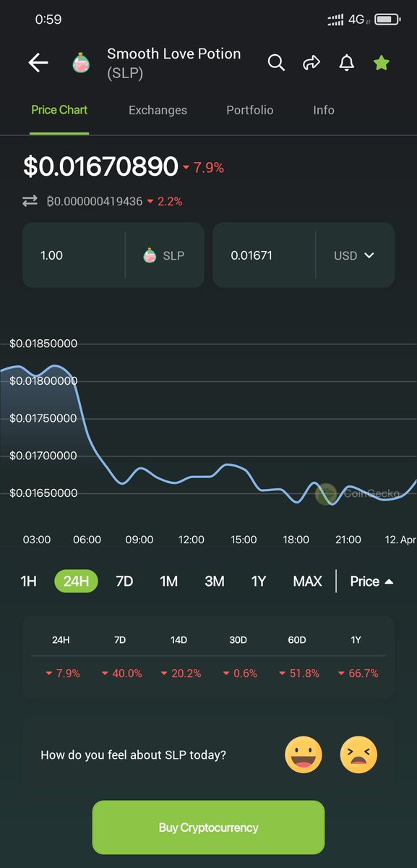Screen dimensions: 417x868
Task: Select the 1H time range
Action: [x=28, y=581]
